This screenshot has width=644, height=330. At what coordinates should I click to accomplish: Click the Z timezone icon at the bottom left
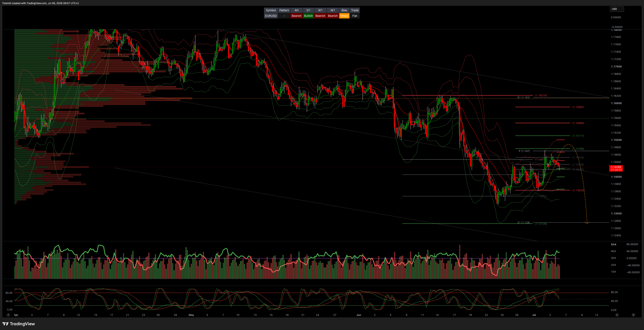[8, 315]
